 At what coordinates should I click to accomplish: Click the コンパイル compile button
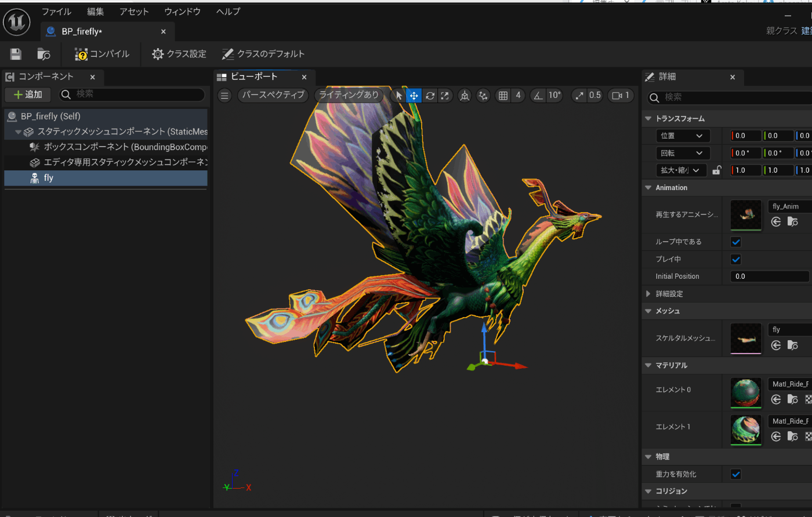click(x=103, y=54)
